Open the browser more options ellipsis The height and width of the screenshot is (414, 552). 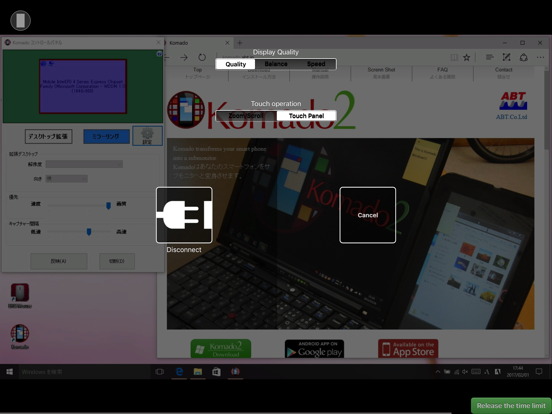tap(540, 57)
